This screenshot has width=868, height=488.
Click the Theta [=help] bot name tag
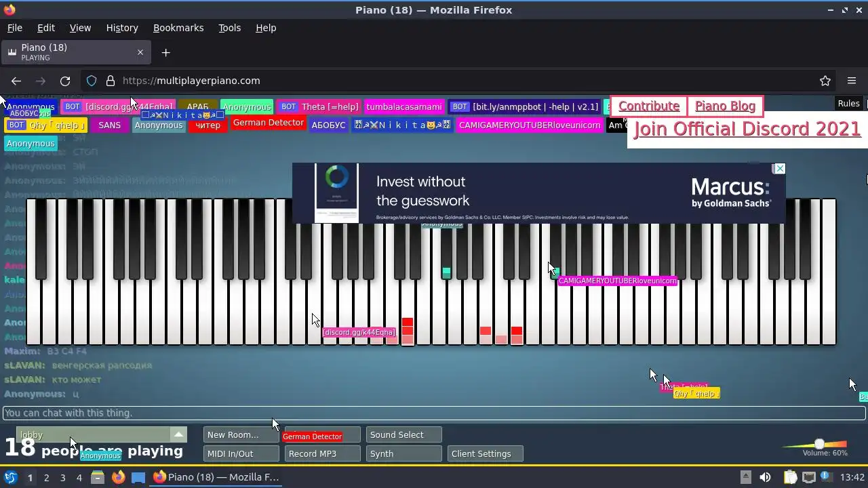319,107
